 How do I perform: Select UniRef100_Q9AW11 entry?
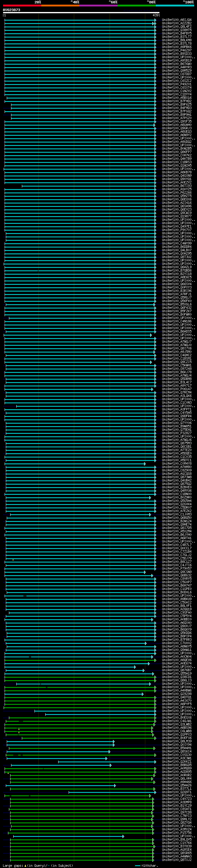click(x=176, y=650)
